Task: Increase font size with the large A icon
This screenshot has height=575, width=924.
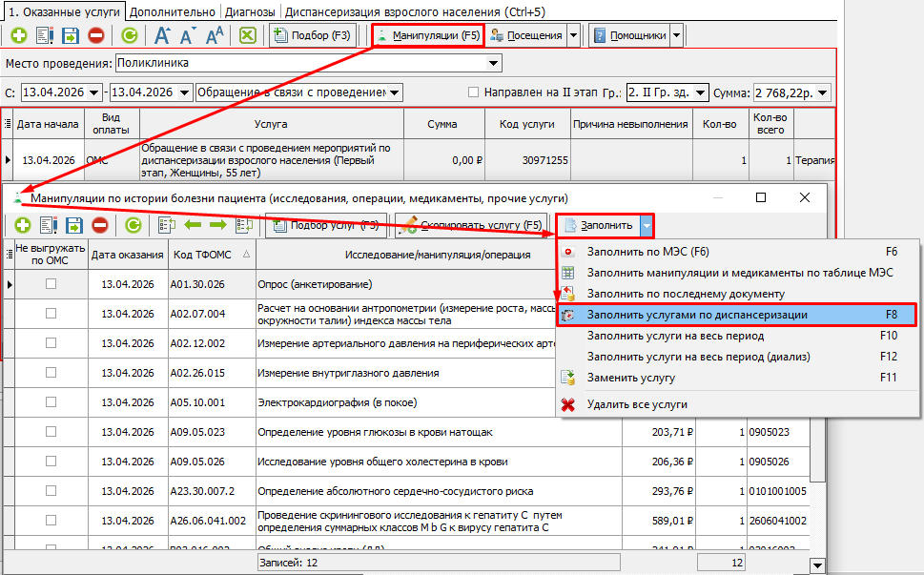Action: (162, 36)
